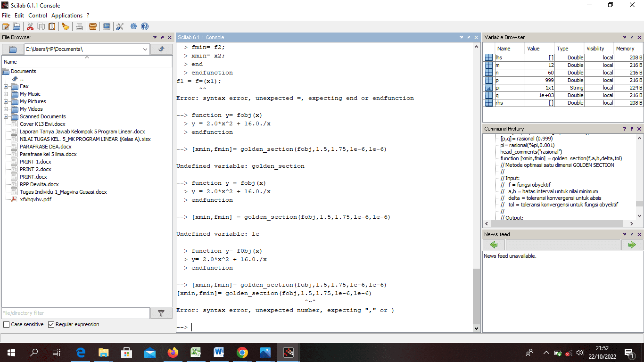Click the Cut scissors icon

[30, 26]
